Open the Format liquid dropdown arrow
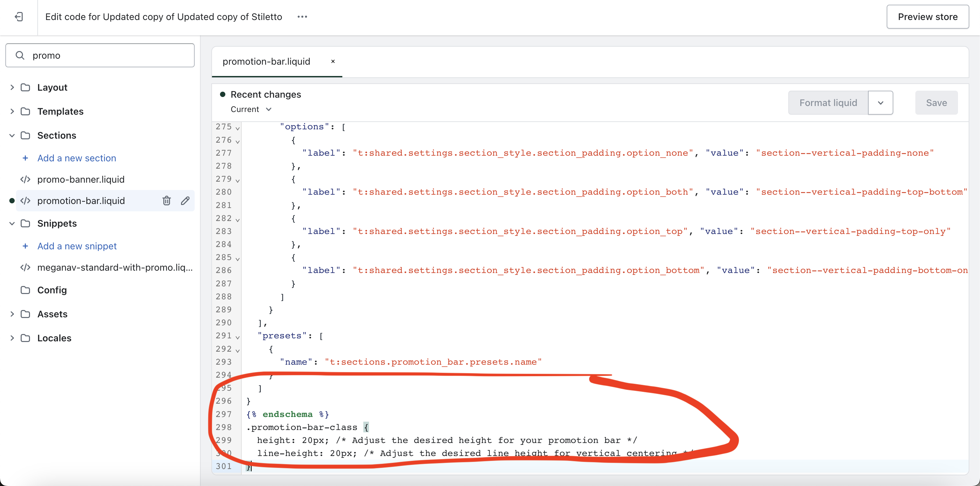The image size is (980, 486). pyautogui.click(x=880, y=103)
